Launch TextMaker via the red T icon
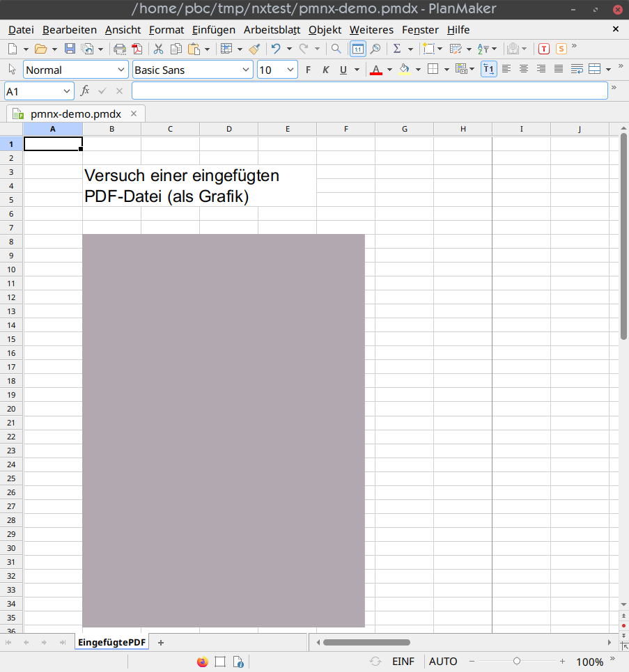Screen dimensions: 629x672 click(544, 49)
